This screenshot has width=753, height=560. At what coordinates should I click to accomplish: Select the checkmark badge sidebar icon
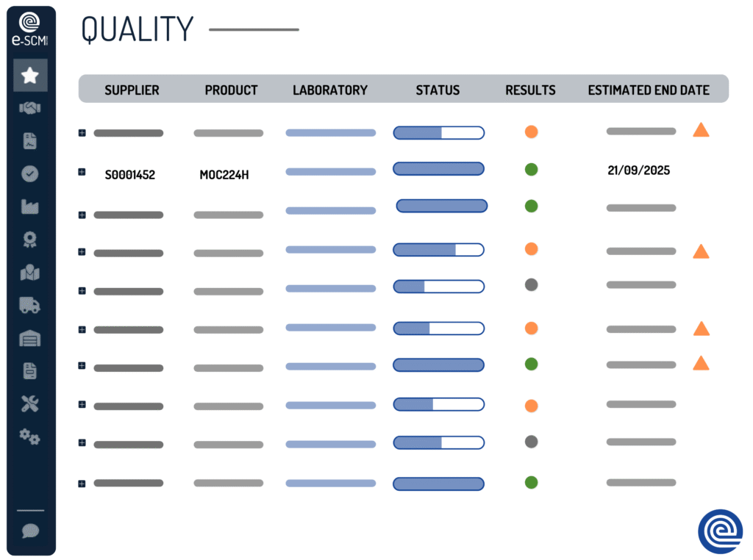click(30, 174)
